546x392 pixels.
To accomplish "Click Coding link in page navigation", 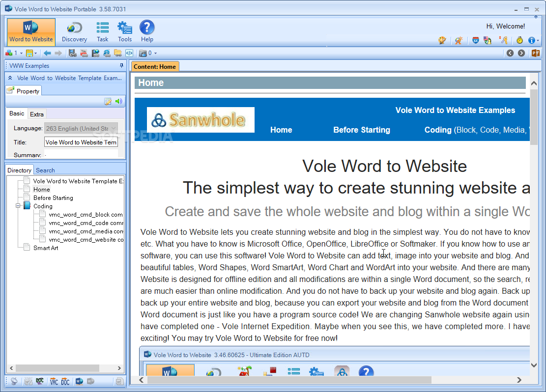I will coord(438,130).
